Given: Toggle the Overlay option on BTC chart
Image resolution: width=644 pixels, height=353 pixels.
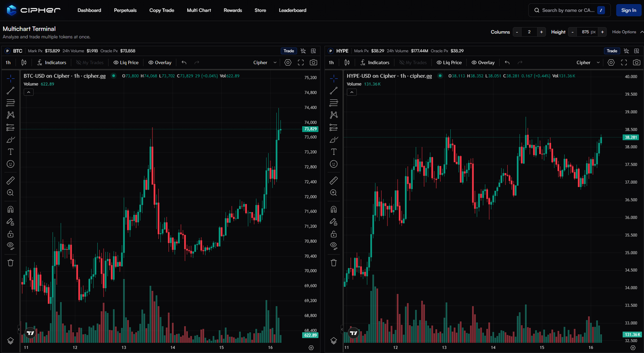Looking at the screenshot, I should [159, 62].
